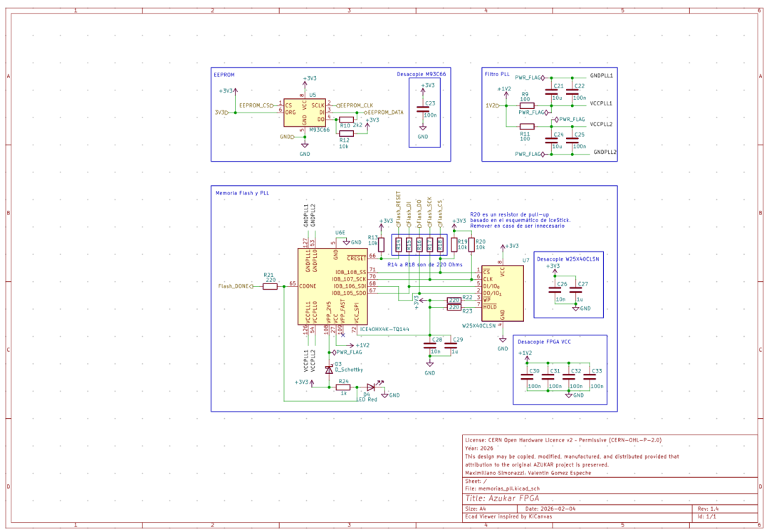Click the R20 pull-up note text
This screenshot has width=769, height=532.
pyautogui.click(x=520, y=220)
